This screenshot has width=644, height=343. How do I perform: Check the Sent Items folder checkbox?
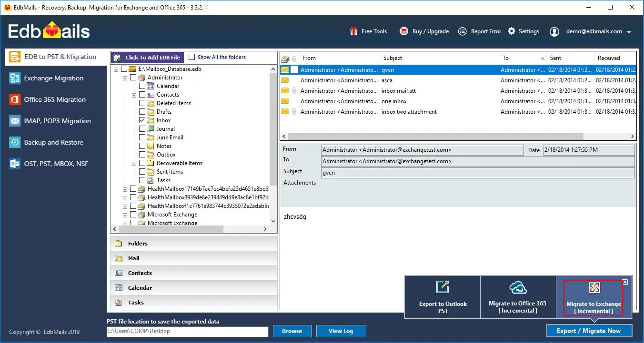click(x=142, y=172)
